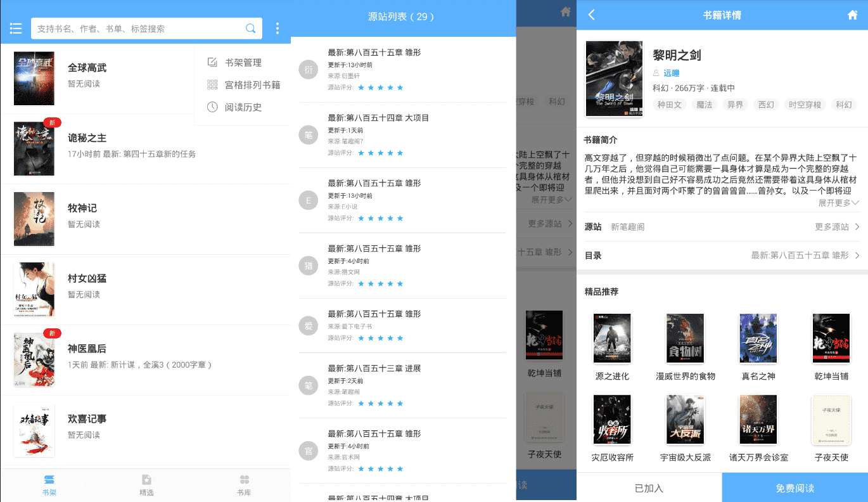Tap the 精选 bottom tab icon

pyautogui.click(x=146, y=480)
